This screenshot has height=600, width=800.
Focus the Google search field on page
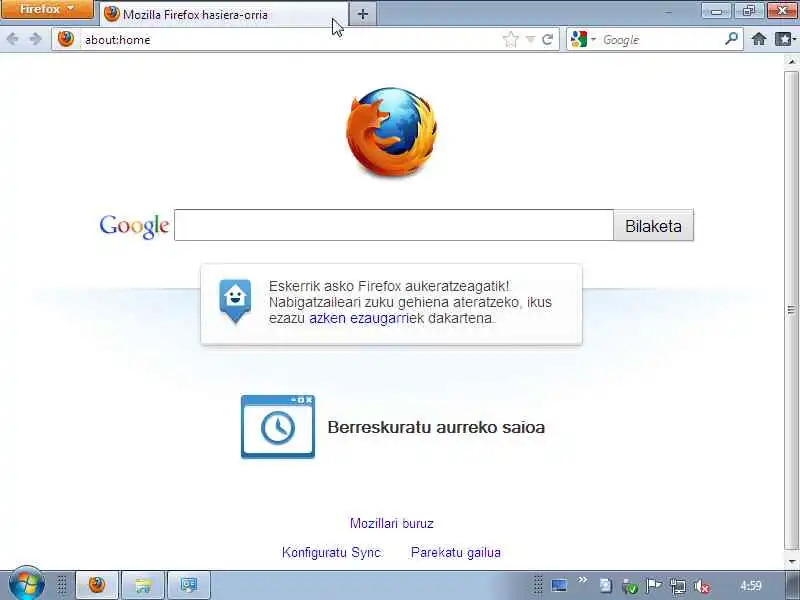(394, 225)
